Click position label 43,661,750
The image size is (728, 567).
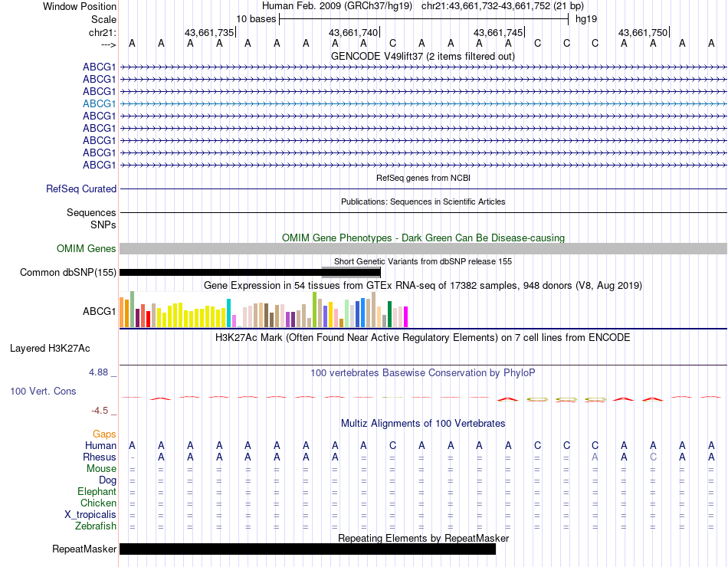[643, 32]
